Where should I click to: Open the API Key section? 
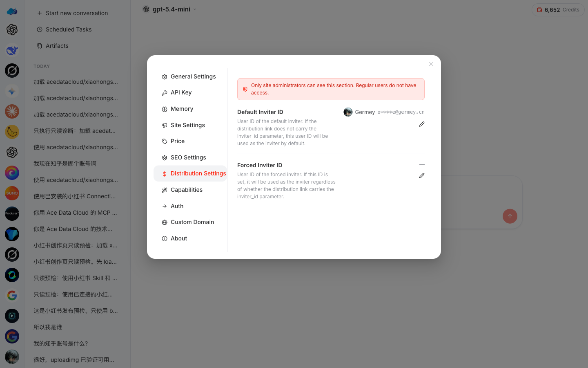point(190,92)
